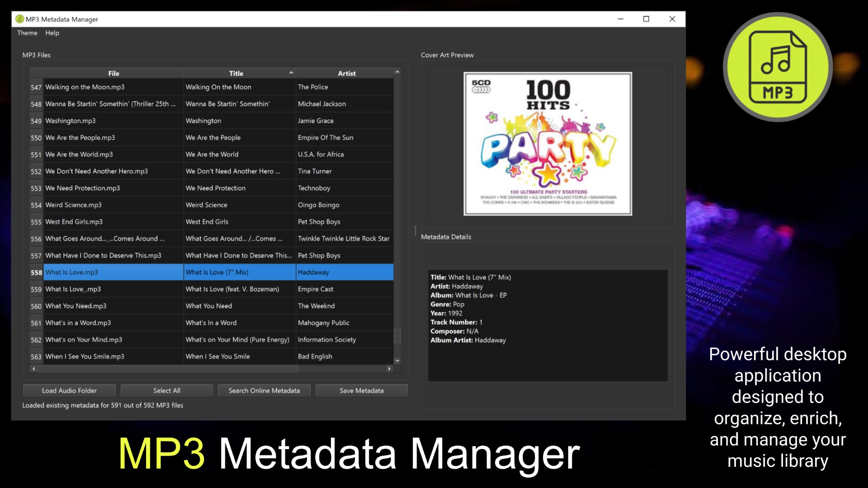Image resolution: width=868 pixels, height=488 pixels.
Task: Sort by the Artist column header
Action: click(346, 73)
